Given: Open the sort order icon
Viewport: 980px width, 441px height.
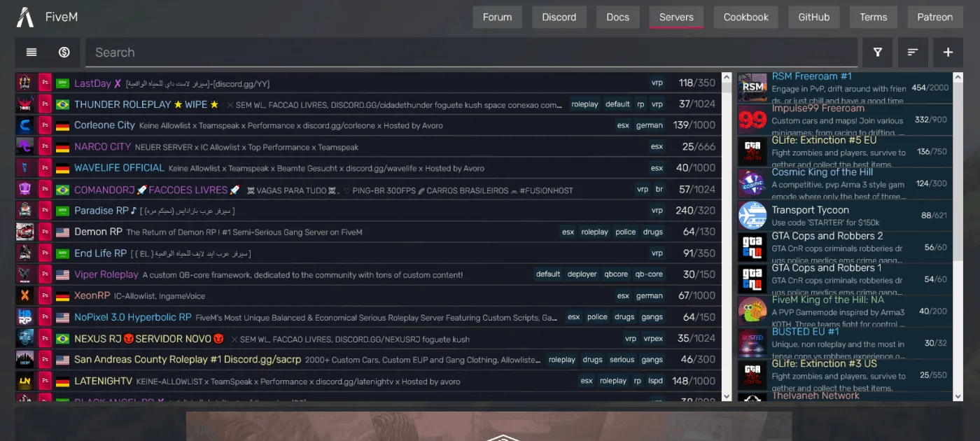Looking at the screenshot, I should coord(913,52).
